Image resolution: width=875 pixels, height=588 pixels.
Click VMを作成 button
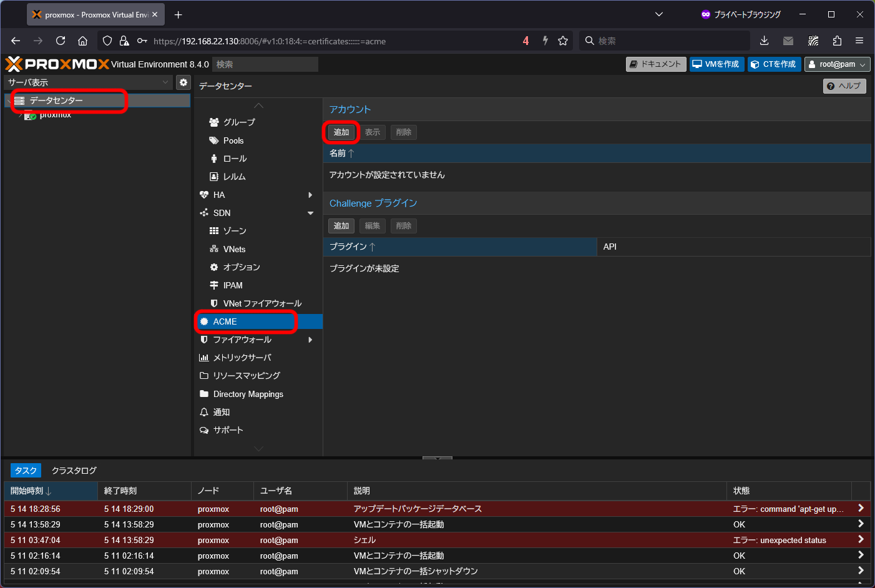716,64
